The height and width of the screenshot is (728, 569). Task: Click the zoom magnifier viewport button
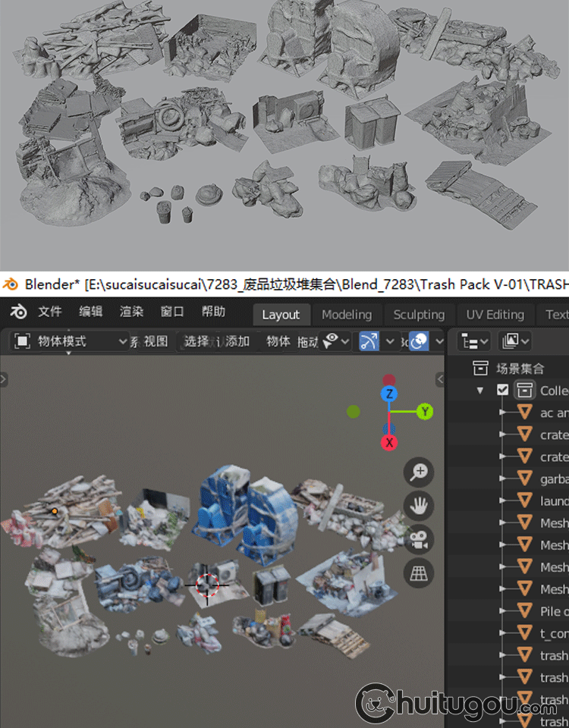pyautogui.click(x=419, y=472)
